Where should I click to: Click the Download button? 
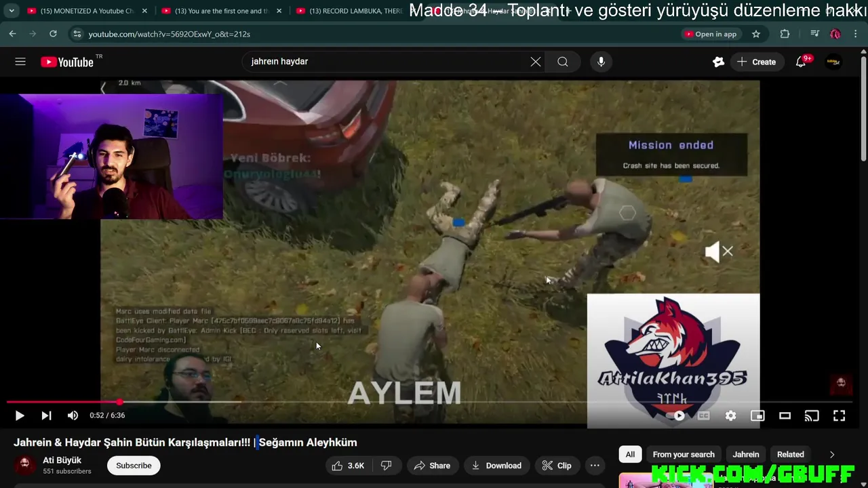click(496, 466)
